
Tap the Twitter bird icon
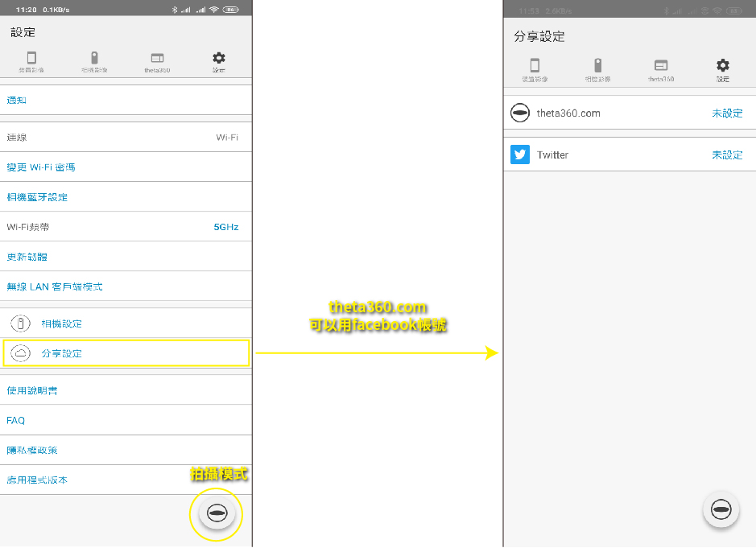pos(520,155)
